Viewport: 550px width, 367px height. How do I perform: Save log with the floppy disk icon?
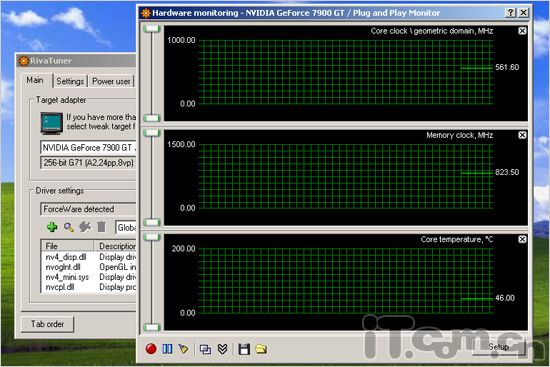point(244,349)
